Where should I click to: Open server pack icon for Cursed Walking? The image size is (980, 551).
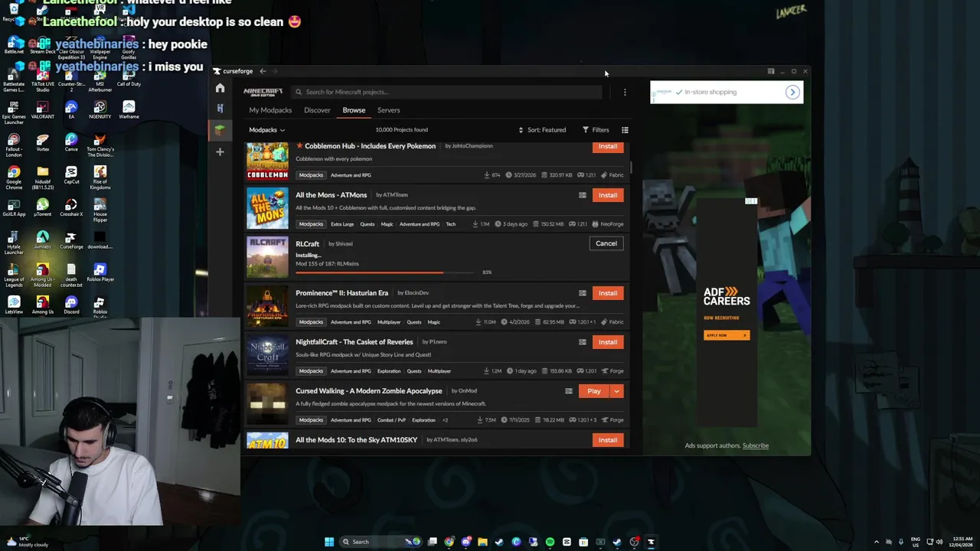pos(569,391)
